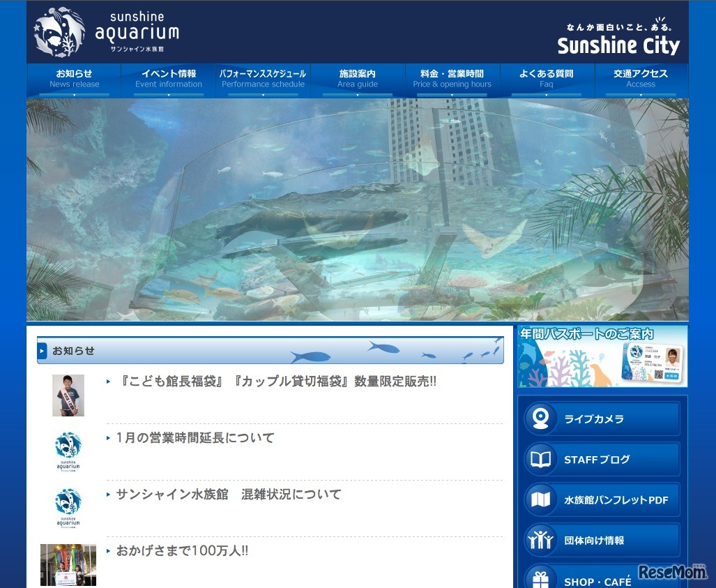716x588 pixels.
Task: Open the お知らせ News release menu
Action: coord(74,81)
